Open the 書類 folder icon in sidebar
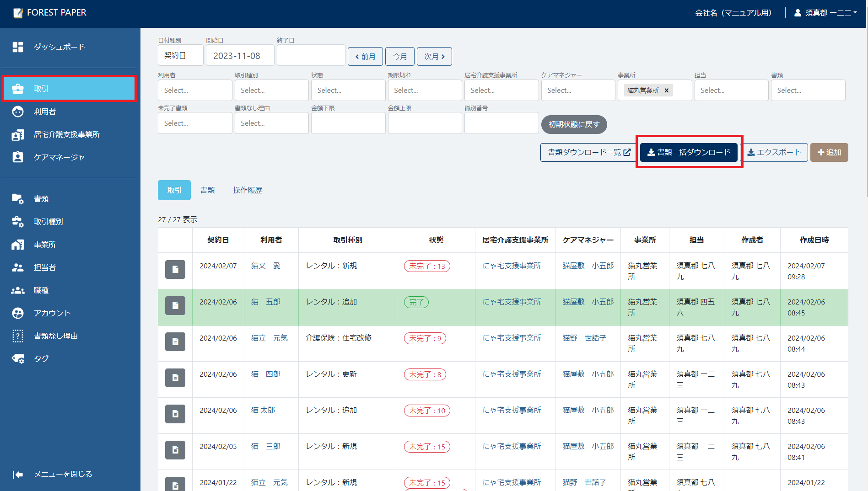Viewport: 868px width, 491px height. point(18,199)
